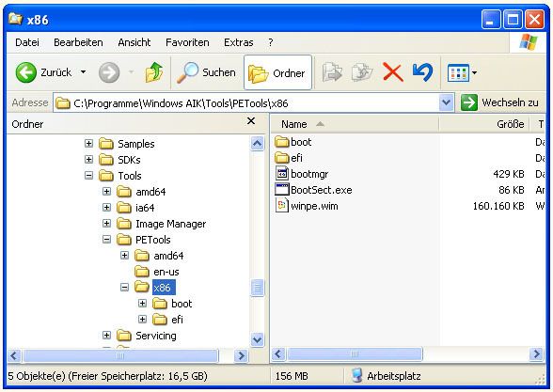Open the Extras menu
Viewport: 553px width, 392px height.
(x=239, y=42)
